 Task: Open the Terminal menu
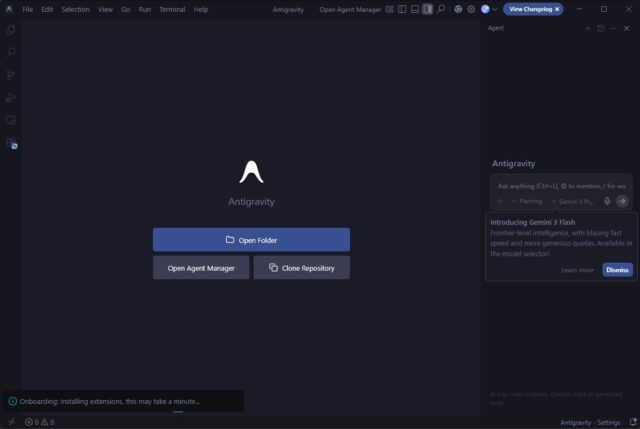coord(171,9)
